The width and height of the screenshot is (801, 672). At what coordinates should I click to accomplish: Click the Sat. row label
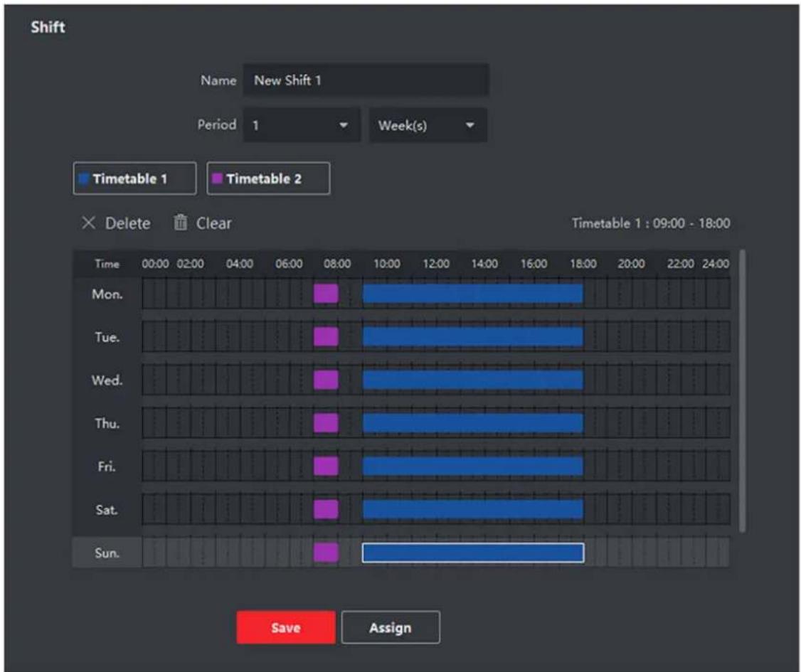(x=107, y=510)
